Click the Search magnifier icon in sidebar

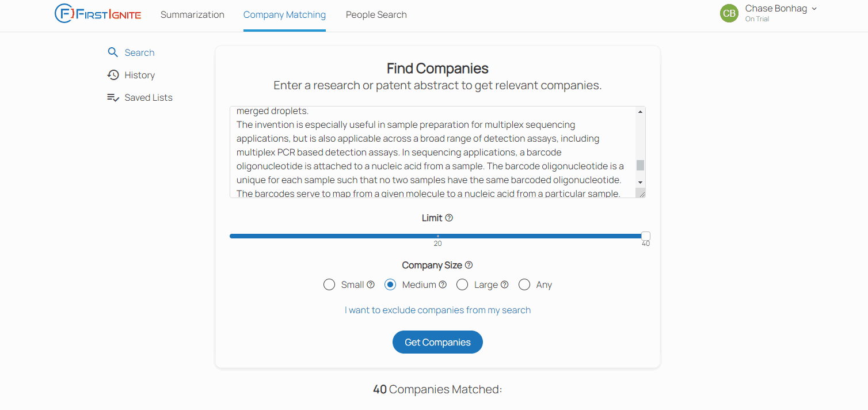click(113, 52)
